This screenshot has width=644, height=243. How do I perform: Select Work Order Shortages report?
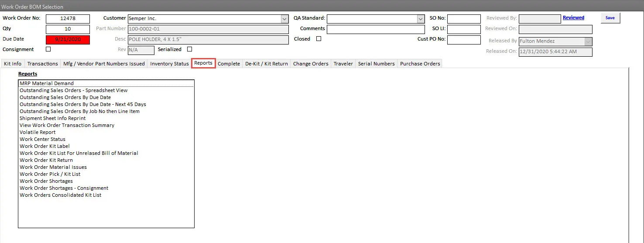(46, 181)
